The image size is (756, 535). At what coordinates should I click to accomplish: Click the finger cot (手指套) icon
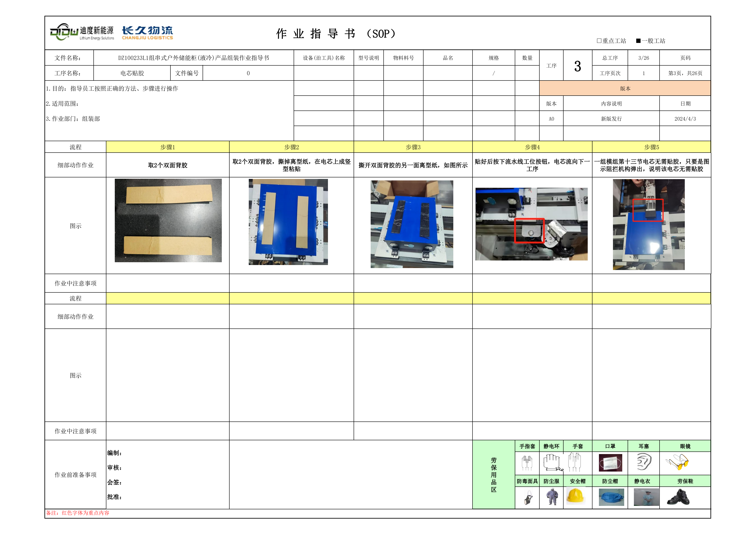tap(527, 463)
